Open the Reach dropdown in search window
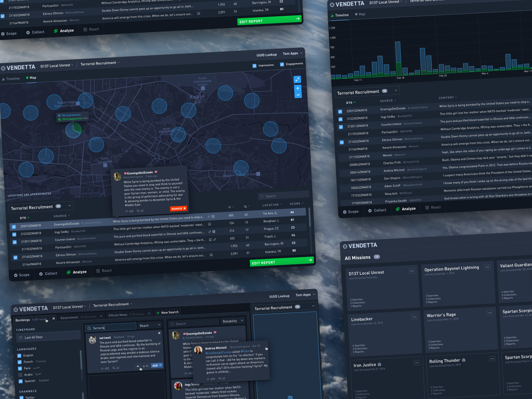The image size is (532, 399). [x=150, y=325]
